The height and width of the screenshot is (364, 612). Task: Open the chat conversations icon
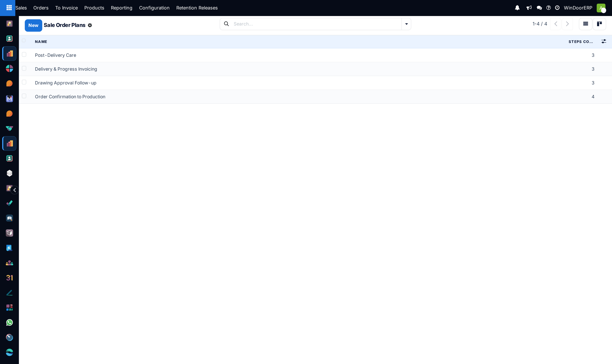(x=539, y=8)
